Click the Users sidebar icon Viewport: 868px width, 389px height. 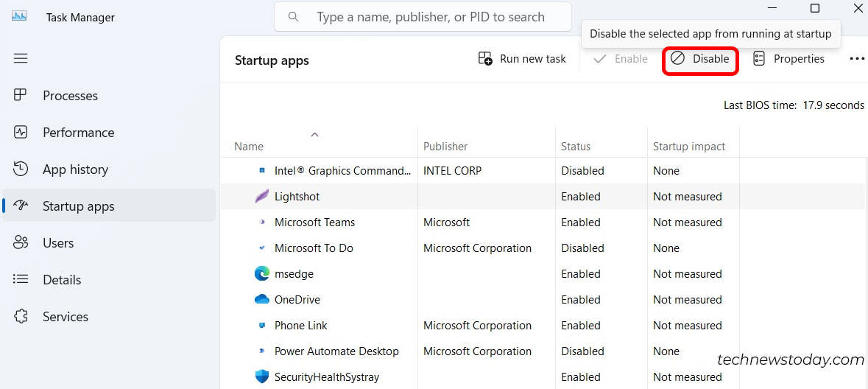(21, 242)
